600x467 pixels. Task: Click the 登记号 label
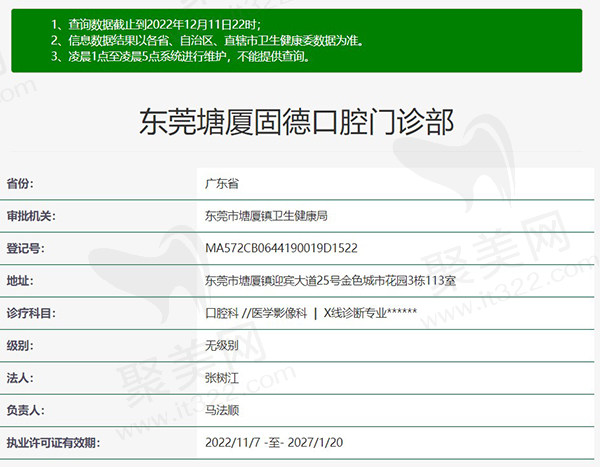click(x=25, y=248)
